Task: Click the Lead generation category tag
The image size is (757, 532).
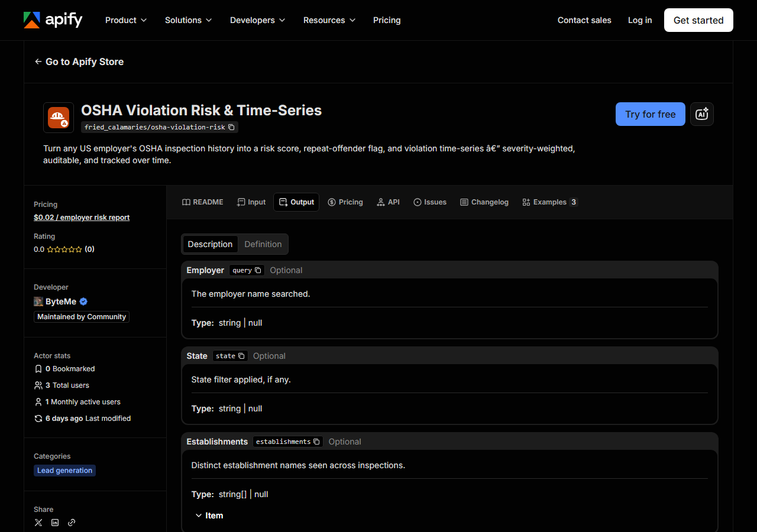Action: point(65,471)
